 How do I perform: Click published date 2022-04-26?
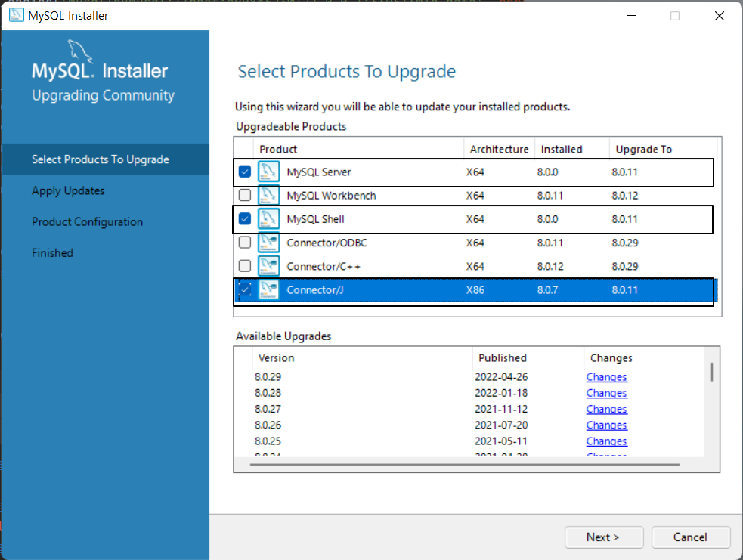pos(501,377)
